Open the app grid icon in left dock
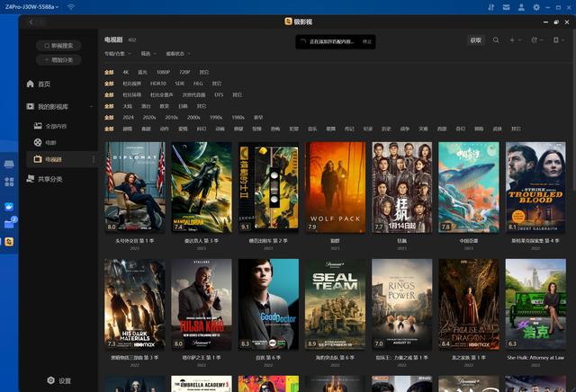This screenshot has height=392, width=576. (9, 182)
